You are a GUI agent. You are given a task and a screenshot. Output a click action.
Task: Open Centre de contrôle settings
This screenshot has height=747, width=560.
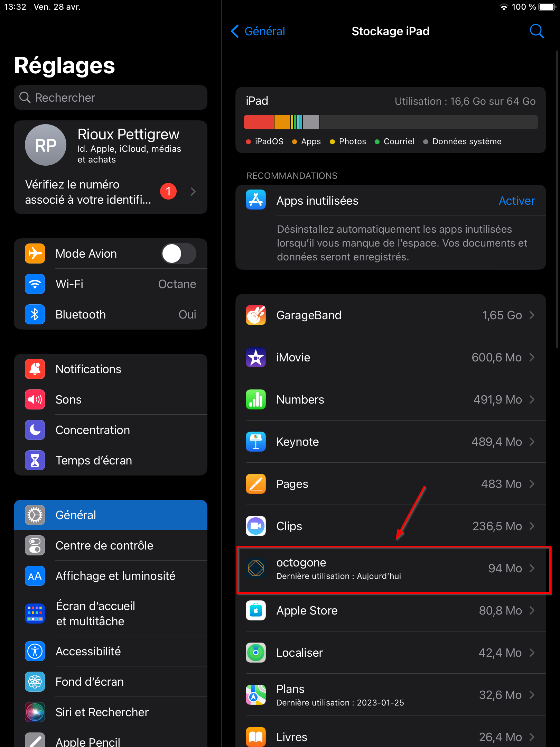coord(111,545)
